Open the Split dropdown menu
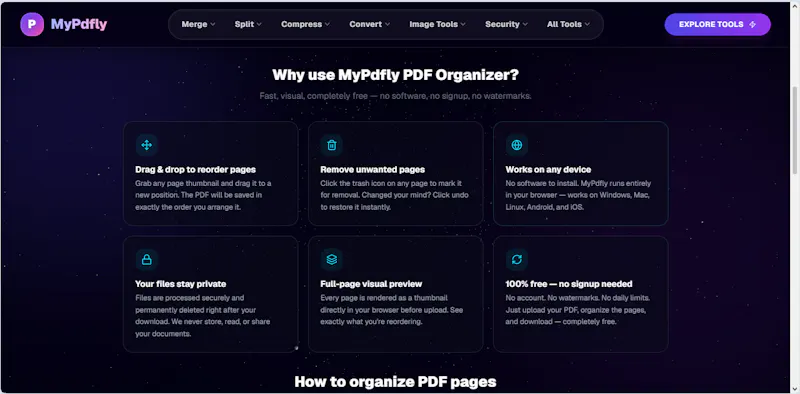The width and height of the screenshot is (800, 394). pyautogui.click(x=248, y=24)
